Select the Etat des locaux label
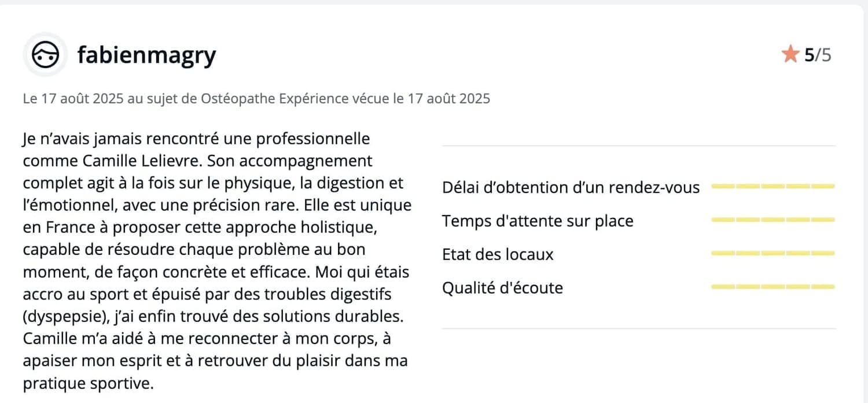Viewport: 868px width, 403px height. coord(498,254)
